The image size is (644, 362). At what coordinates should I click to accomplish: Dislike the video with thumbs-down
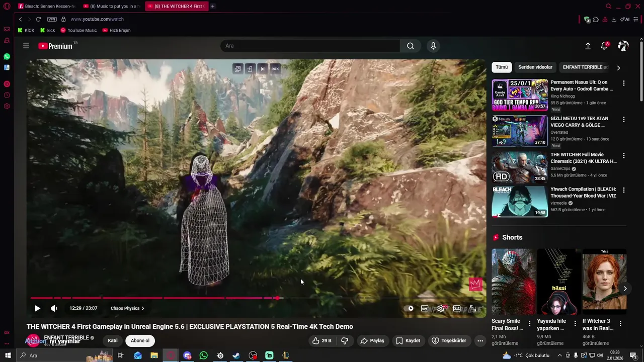pos(345,340)
